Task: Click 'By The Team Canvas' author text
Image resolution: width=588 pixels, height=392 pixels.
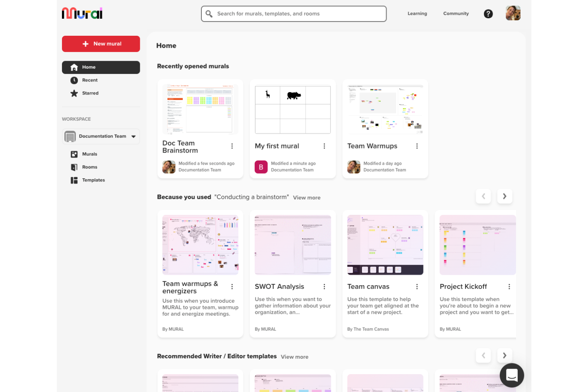Action: click(x=368, y=329)
